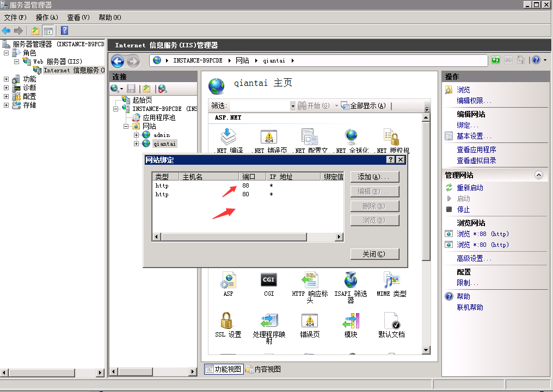Click the back navigation arrow in IIS

[118, 61]
